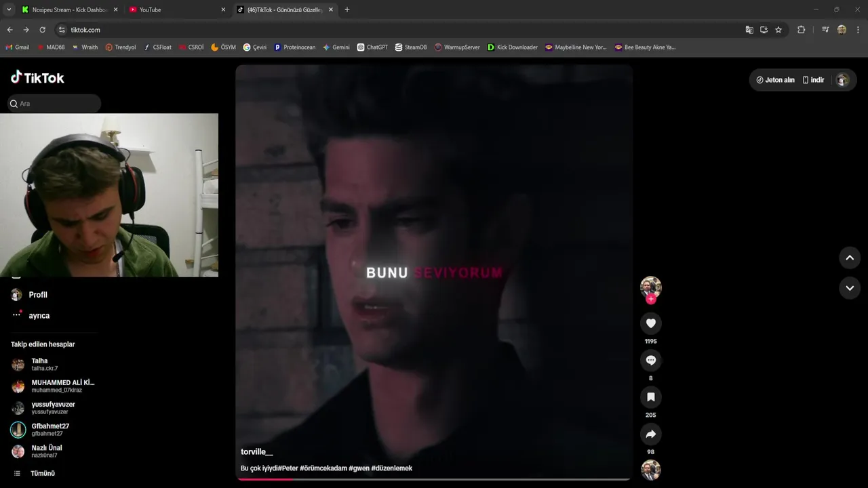Click the TikTok logo
868x488 pixels.
37,77
